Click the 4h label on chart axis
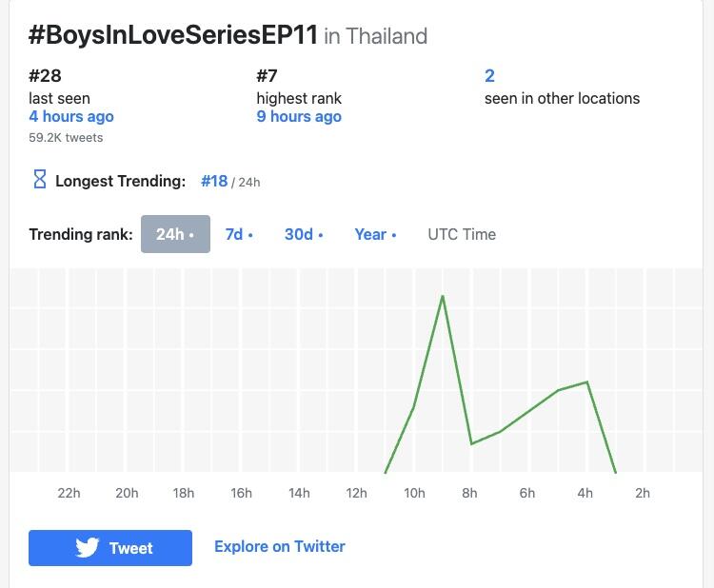The image size is (714, 588). [x=585, y=493]
